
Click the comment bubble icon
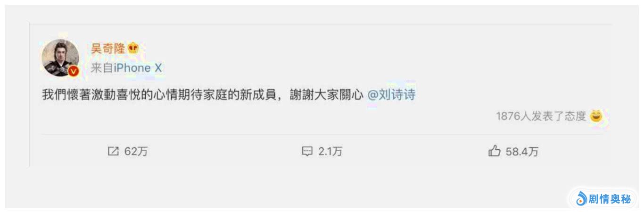pyautogui.click(x=307, y=152)
